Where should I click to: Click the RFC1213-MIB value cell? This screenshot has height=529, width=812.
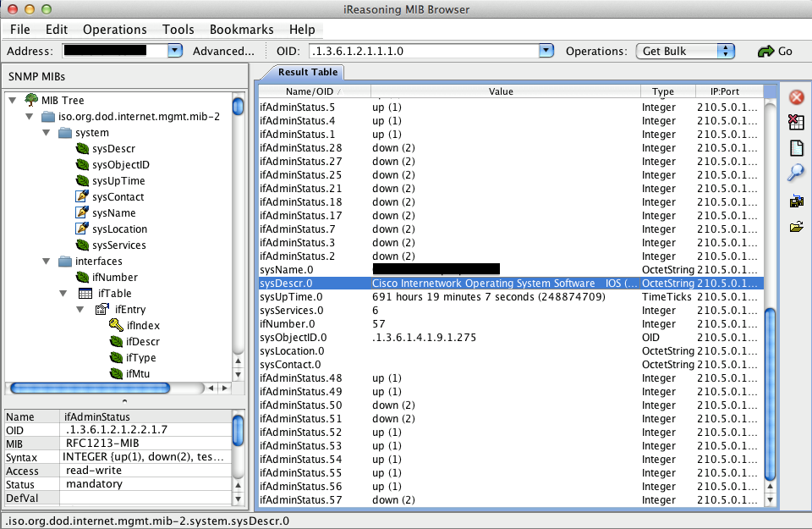(x=145, y=444)
